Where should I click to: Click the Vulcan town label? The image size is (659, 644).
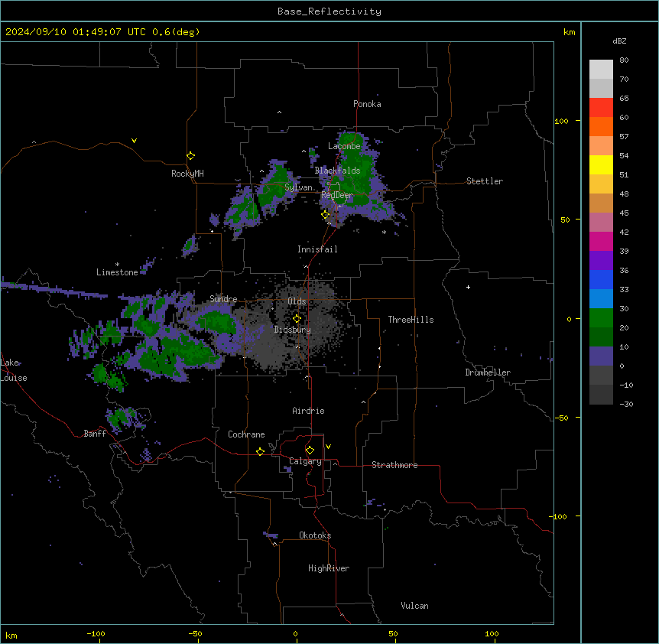tap(415, 606)
